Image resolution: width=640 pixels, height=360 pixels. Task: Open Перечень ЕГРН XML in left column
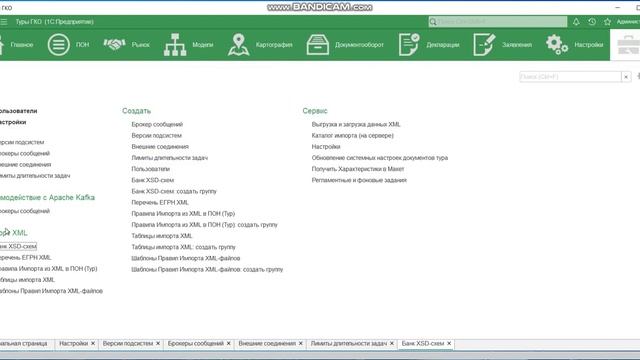(25, 257)
